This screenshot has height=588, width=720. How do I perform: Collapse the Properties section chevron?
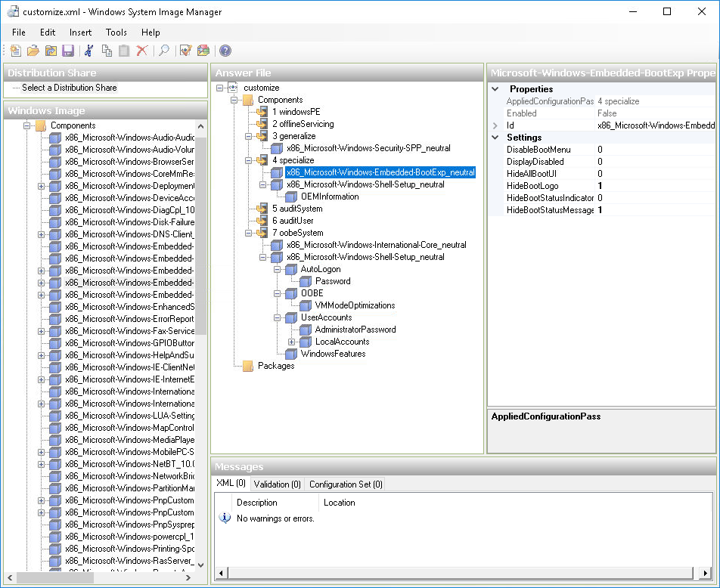(x=495, y=89)
